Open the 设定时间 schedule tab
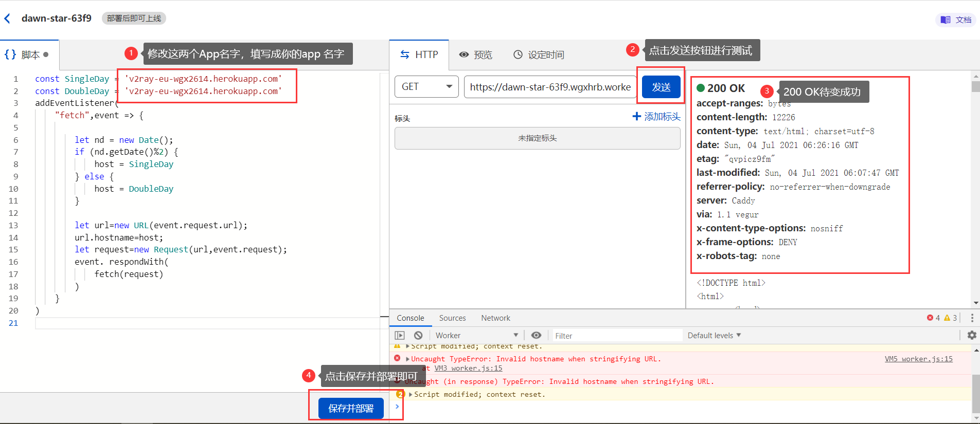The width and height of the screenshot is (980, 424). tap(539, 54)
